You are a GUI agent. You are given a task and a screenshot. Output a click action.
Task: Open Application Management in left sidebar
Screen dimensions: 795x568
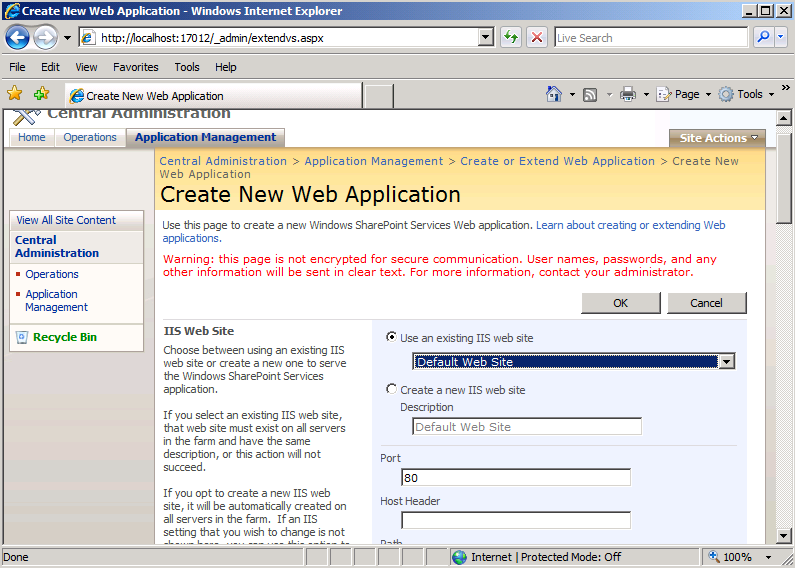pyautogui.click(x=56, y=301)
